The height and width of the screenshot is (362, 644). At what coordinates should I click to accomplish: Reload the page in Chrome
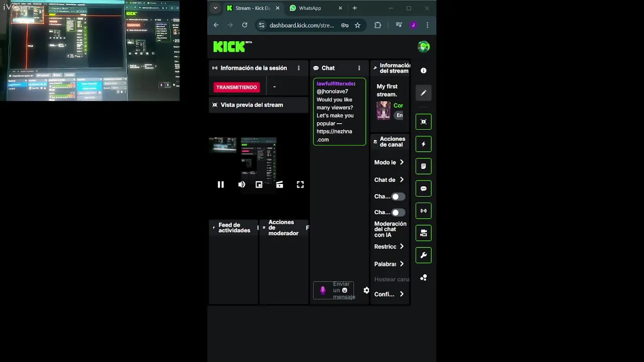click(x=245, y=25)
